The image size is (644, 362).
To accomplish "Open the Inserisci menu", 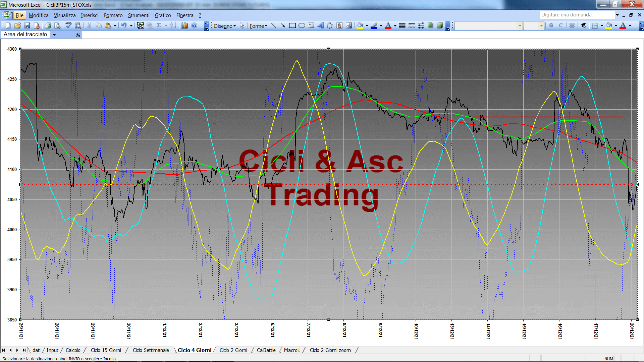I will click(x=90, y=15).
